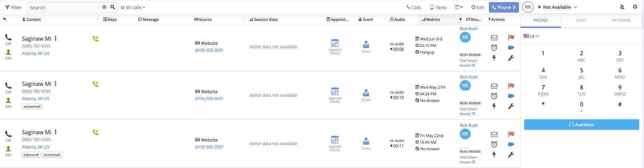Switch to the CHAT tab
The height and width of the screenshot is (168, 644).
[581, 21]
